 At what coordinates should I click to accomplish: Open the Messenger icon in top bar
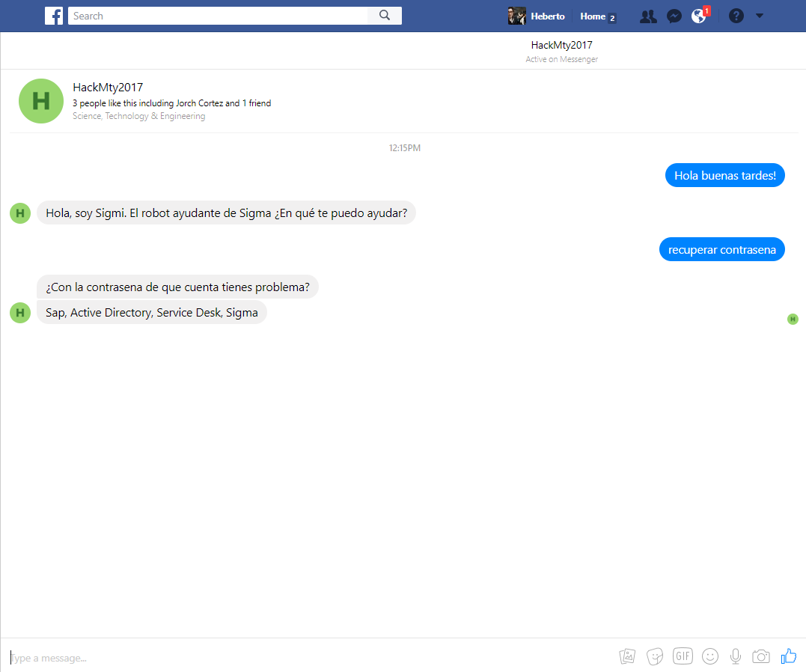coord(674,16)
